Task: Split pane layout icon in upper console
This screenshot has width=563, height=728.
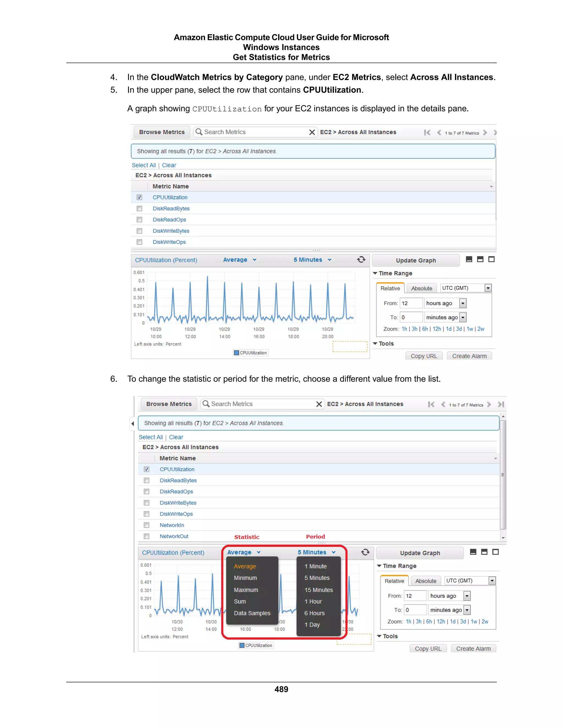Action: [480, 259]
